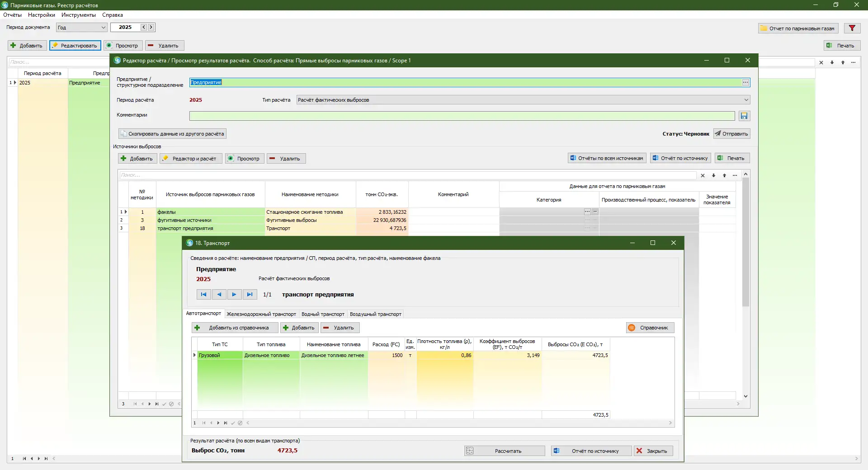Click the save comment floppy disk icon
This screenshot has height=470, width=868.
[x=744, y=116]
